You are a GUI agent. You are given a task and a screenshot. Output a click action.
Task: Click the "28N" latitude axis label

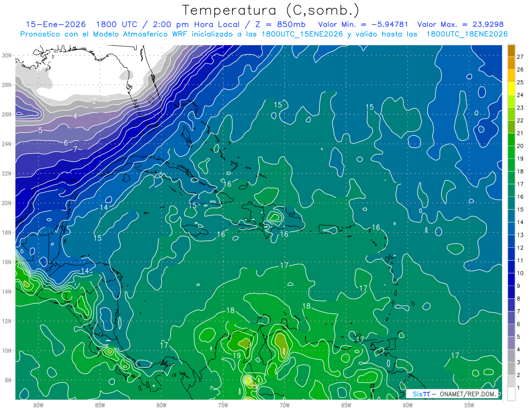click(8, 85)
